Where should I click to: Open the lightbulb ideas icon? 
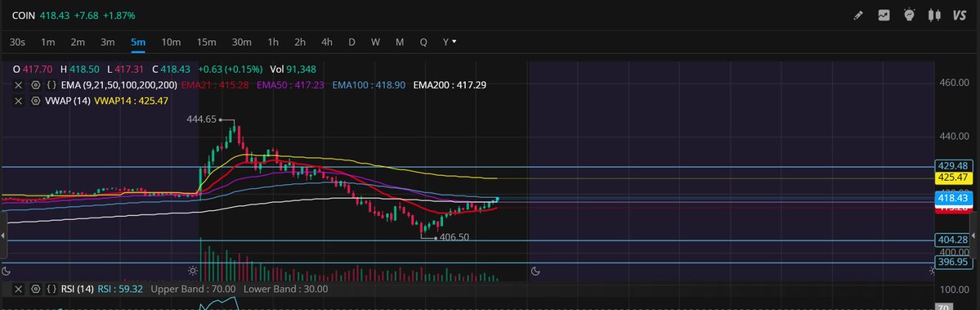coord(910,16)
